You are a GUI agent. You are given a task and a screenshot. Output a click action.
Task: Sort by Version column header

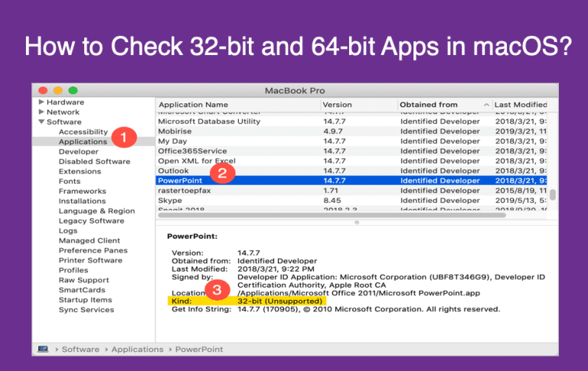coord(359,105)
